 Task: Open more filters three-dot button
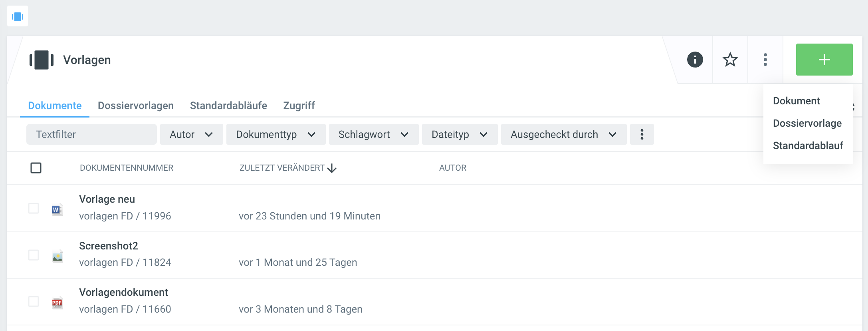642,134
